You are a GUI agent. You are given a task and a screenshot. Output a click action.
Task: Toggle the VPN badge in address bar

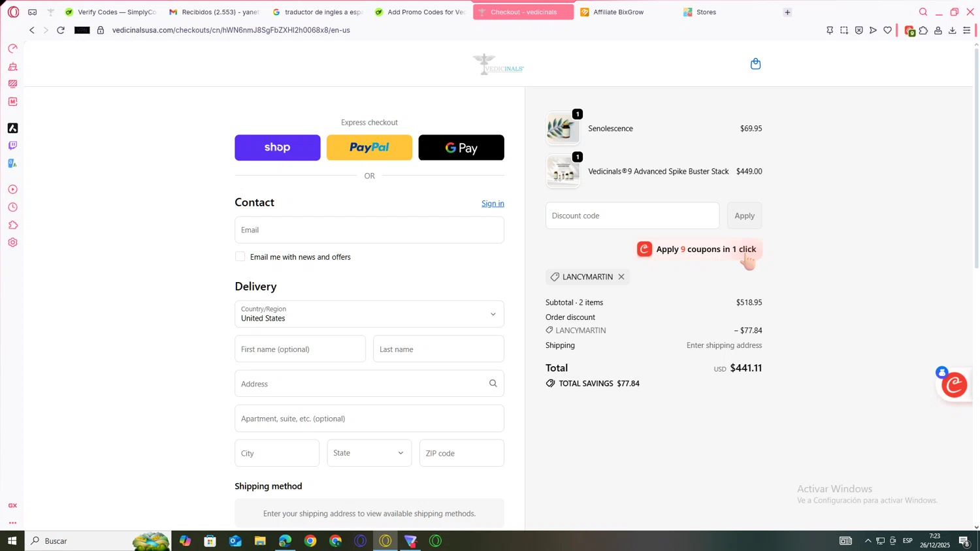coord(82,30)
